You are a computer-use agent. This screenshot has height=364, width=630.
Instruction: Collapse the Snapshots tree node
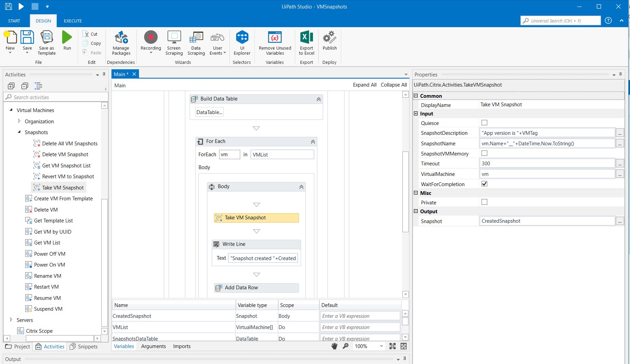(x=19, y=132)
